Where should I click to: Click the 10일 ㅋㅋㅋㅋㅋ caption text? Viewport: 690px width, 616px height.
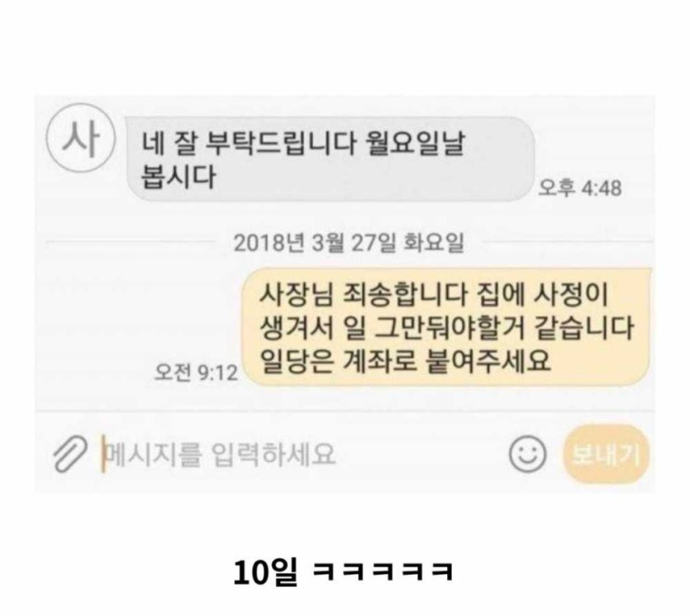pos(343,572)
